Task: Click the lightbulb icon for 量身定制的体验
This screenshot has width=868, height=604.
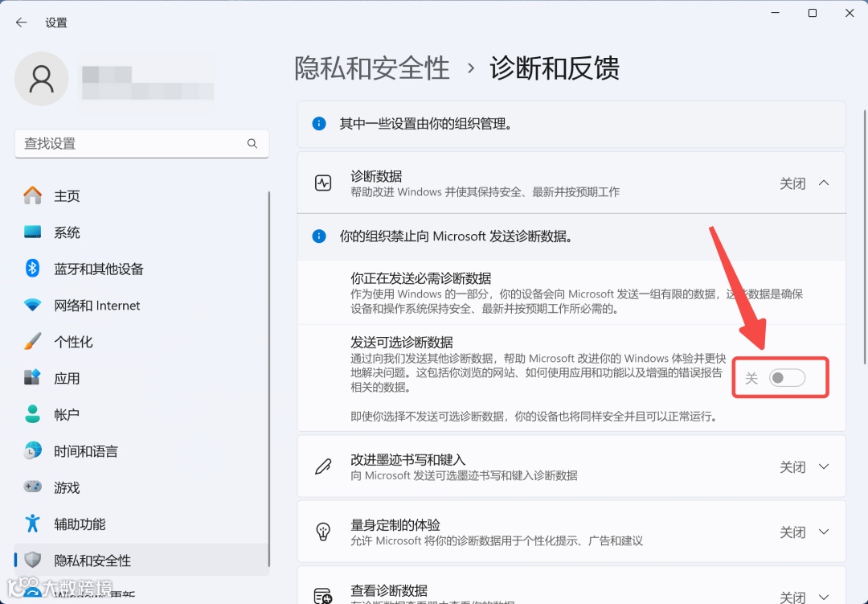Action: [323, 532]
